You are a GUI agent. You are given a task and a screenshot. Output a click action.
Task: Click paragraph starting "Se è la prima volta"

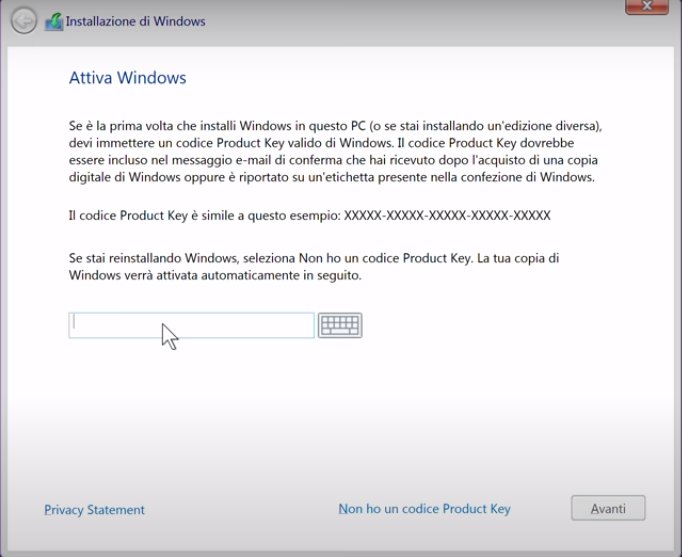[335, 151]
